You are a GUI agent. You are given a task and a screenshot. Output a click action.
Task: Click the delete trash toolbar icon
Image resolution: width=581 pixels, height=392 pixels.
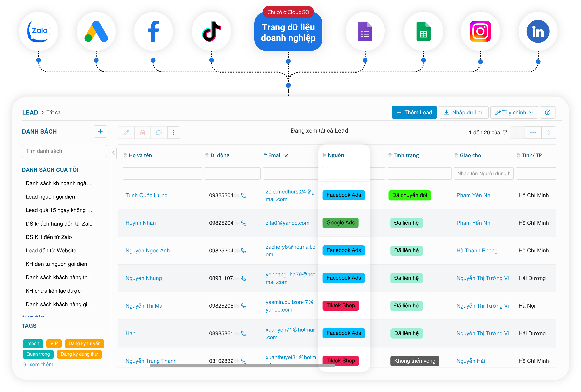[142, 132]
